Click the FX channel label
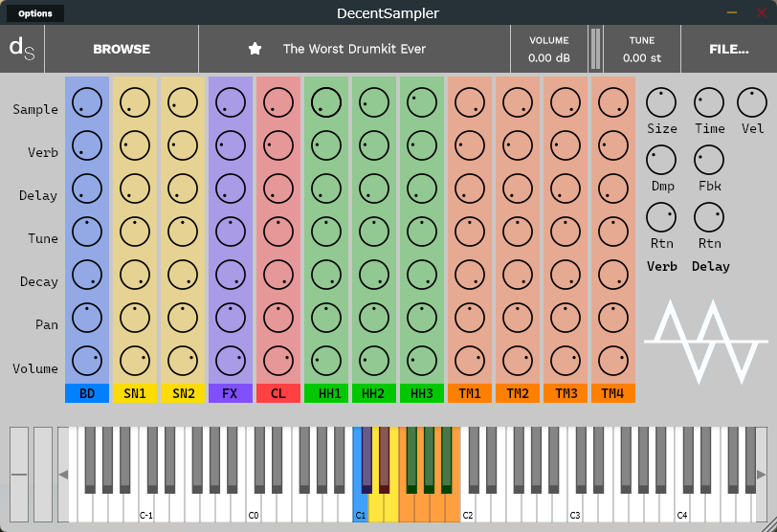The width and height of the screenshot is (777, 532). pyautogui.click(x=231, y=393)
